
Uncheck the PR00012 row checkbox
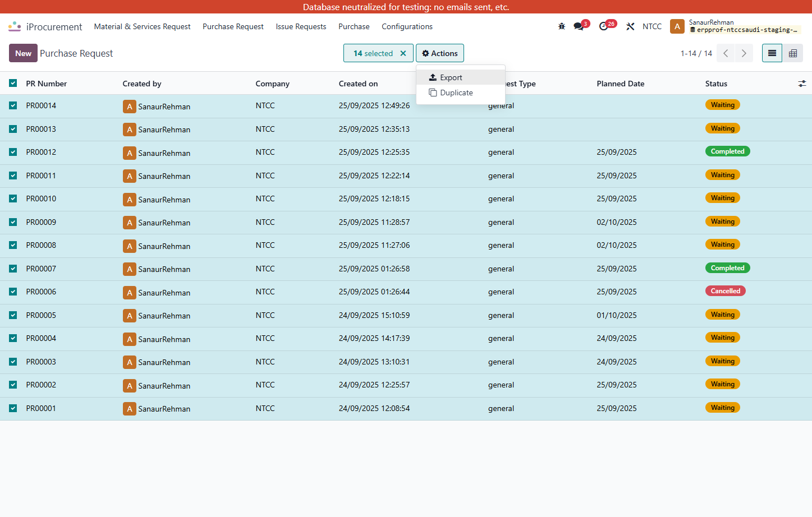coord(13,152)
